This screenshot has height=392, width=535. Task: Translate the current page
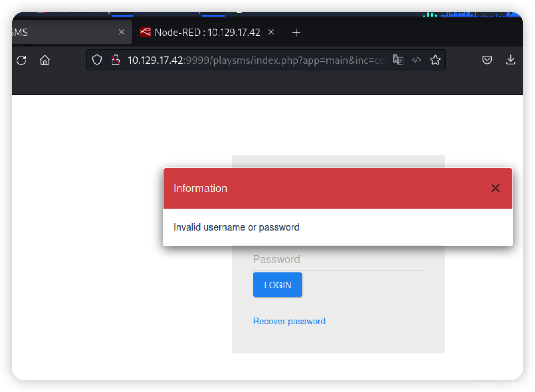[398, 60]
